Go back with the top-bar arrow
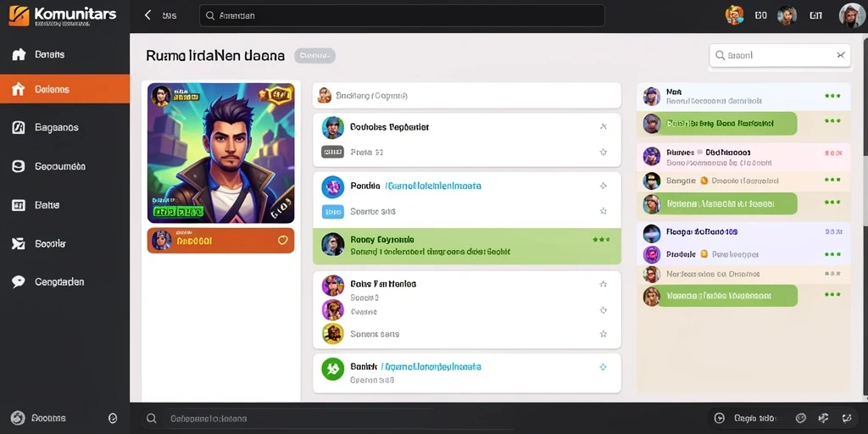The width and height of the screenshot is (868, 434). pos(147,15)
